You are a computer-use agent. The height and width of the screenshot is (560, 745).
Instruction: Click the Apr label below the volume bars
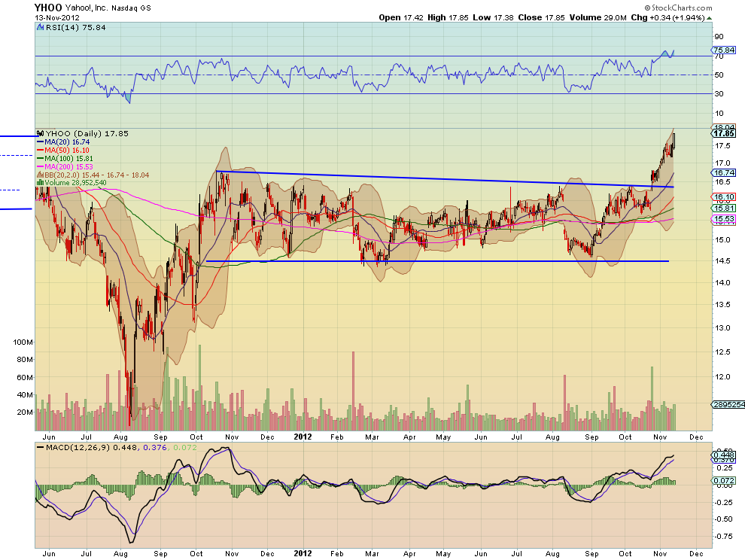[409, 437]
